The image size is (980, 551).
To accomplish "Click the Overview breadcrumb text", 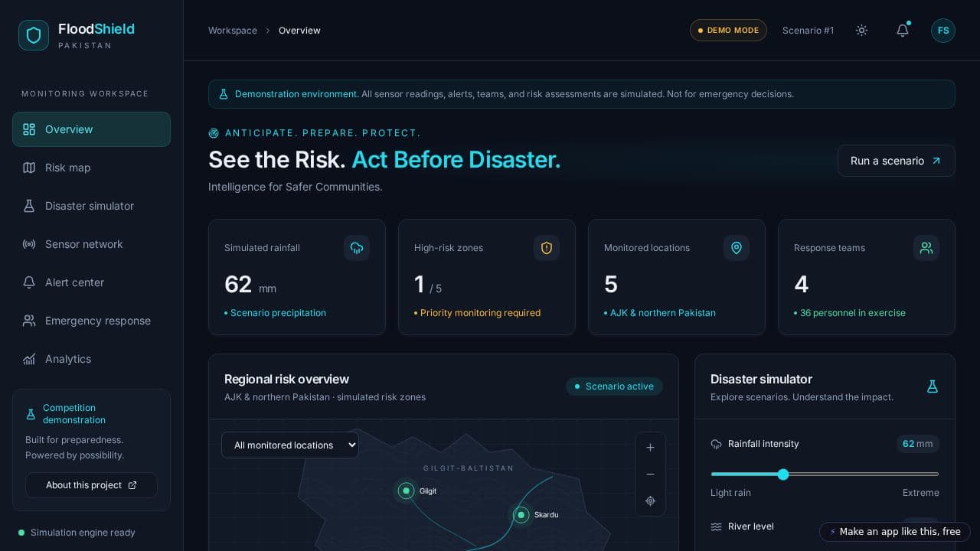I will pos(299,31).
